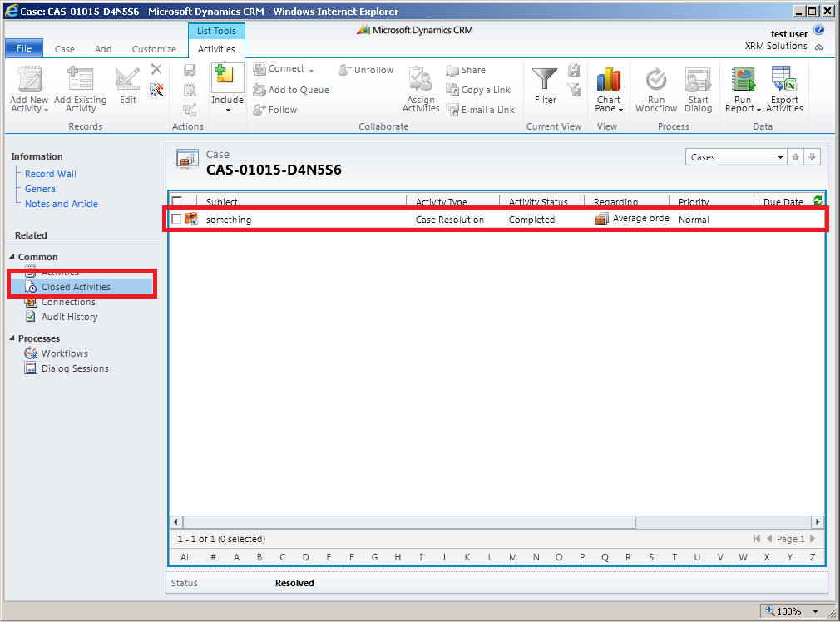
Task: Follow this case record
Action: point(274,109)
